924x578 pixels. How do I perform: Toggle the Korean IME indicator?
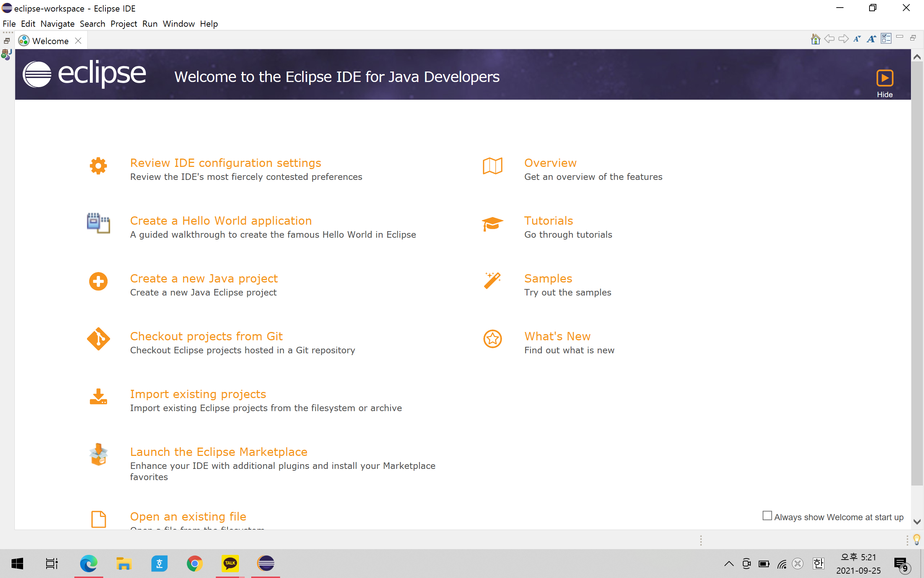point(818,564)
